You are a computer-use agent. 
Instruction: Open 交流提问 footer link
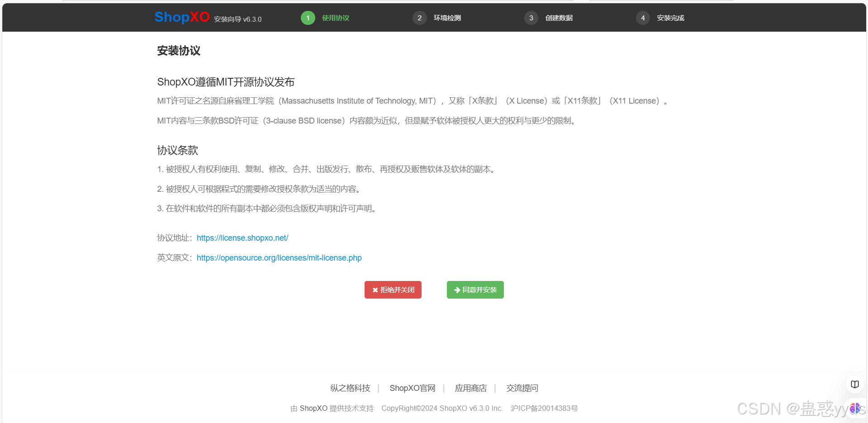pos(522,388)
